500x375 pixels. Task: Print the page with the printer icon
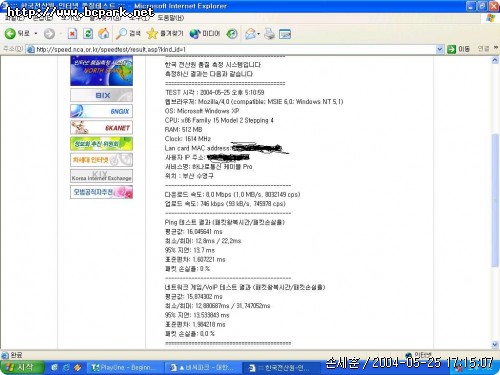click(269, 33)
